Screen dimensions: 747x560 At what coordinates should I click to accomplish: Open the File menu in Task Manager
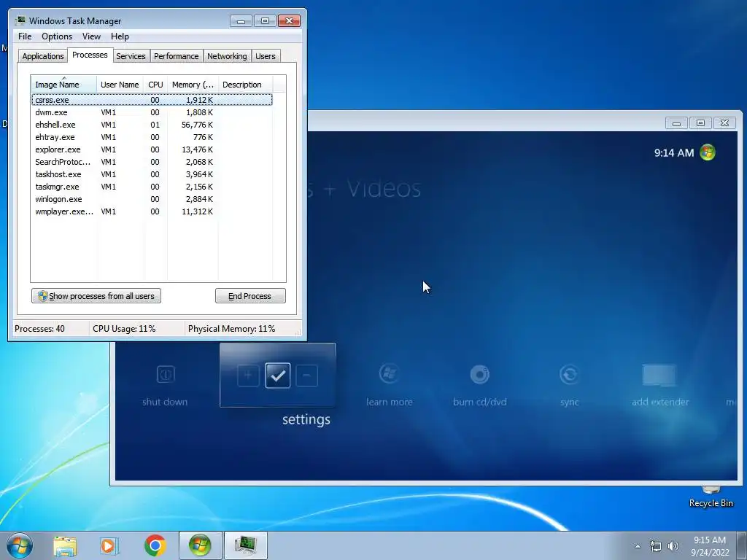25,36
